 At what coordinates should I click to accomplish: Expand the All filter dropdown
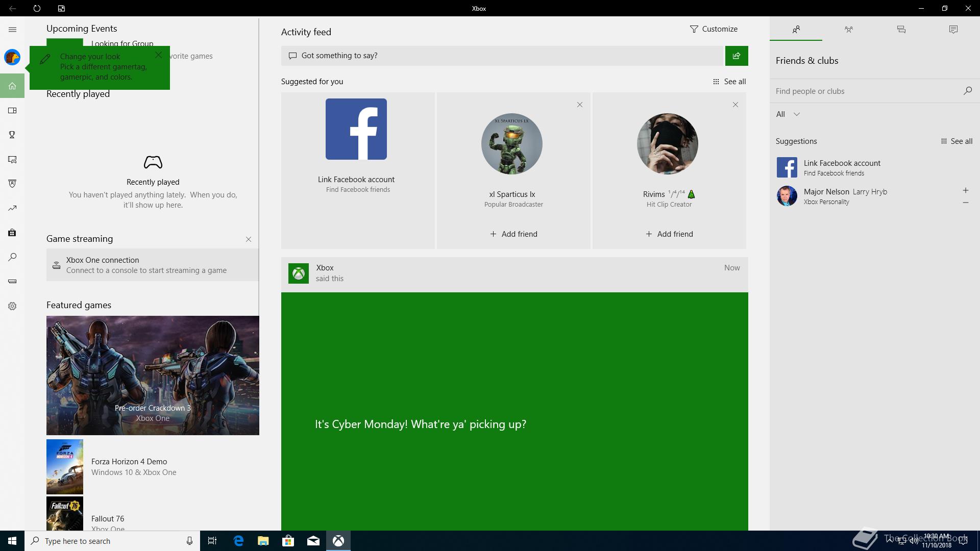(x=788, y=114)
